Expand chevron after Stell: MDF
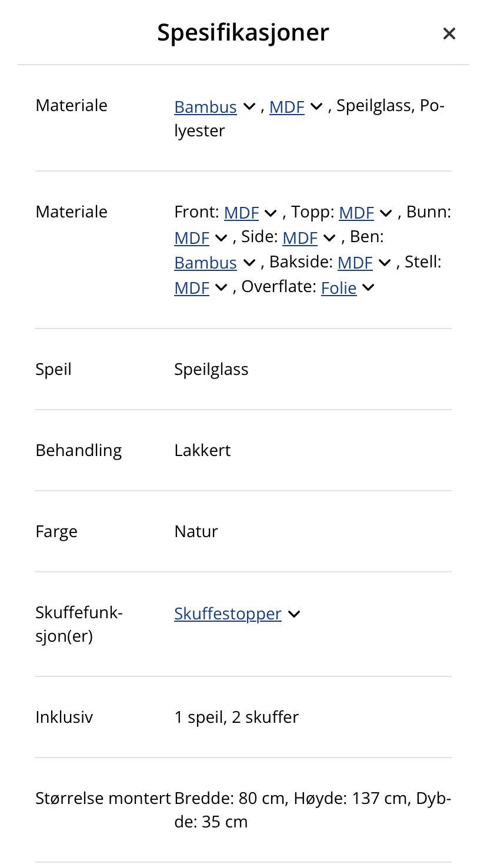Image resolution: width=487 pixels, height=868 pixels. click(x=221, y=288)
